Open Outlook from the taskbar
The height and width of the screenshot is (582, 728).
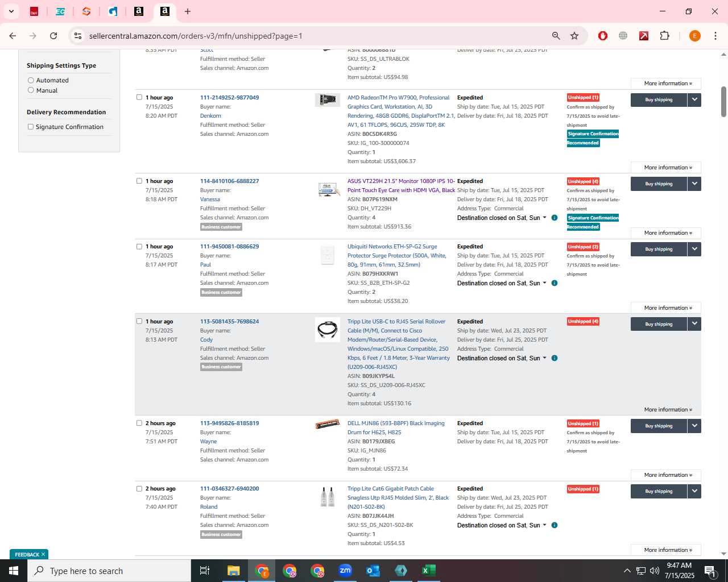click(373, 571)
